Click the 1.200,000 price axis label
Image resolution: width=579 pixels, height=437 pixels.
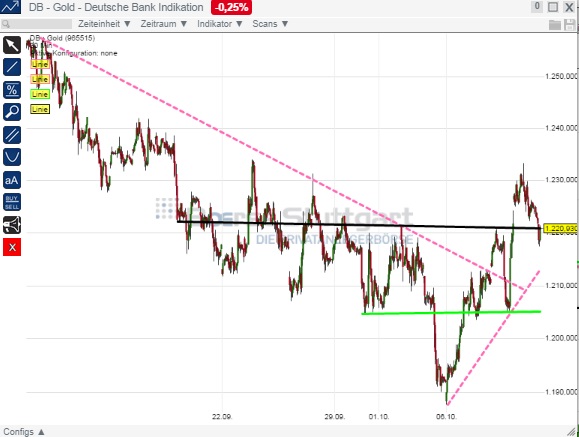[x=561, y=338]
